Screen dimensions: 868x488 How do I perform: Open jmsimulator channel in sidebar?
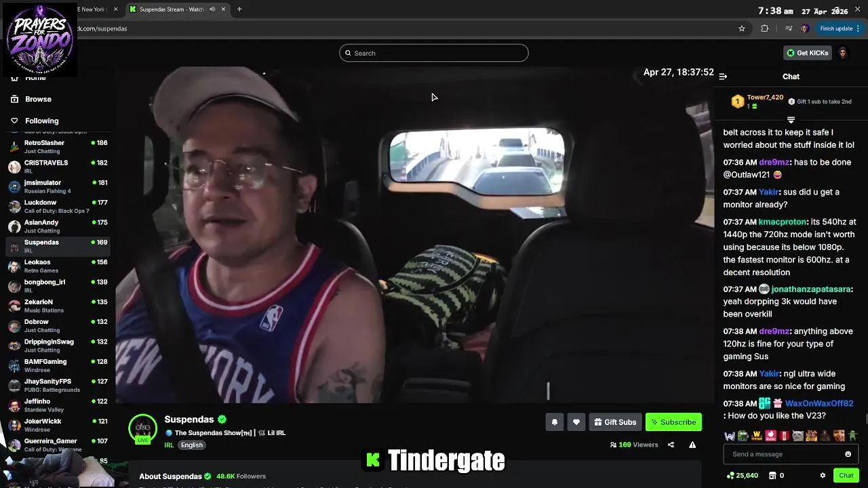click(58, 186)
